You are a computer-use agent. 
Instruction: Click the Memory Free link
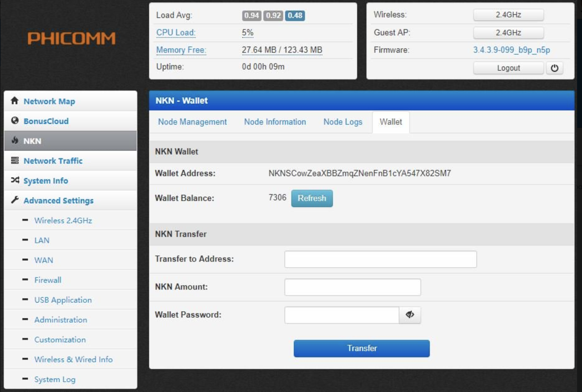pyautogui.click(x=181, y=50)
